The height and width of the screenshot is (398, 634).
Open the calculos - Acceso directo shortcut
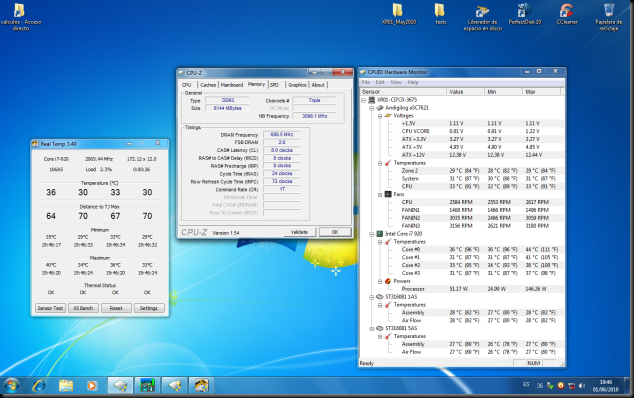click(21, 17)
